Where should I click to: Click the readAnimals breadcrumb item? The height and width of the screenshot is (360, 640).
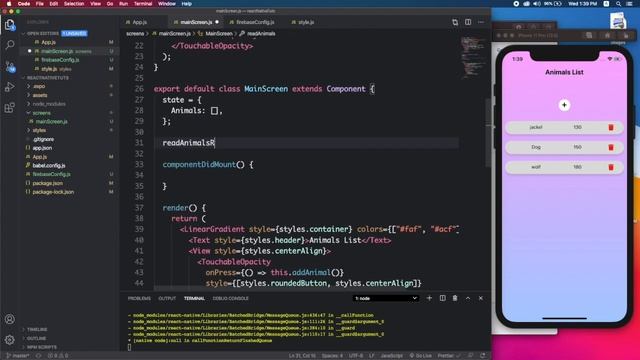tap(261, 33)
